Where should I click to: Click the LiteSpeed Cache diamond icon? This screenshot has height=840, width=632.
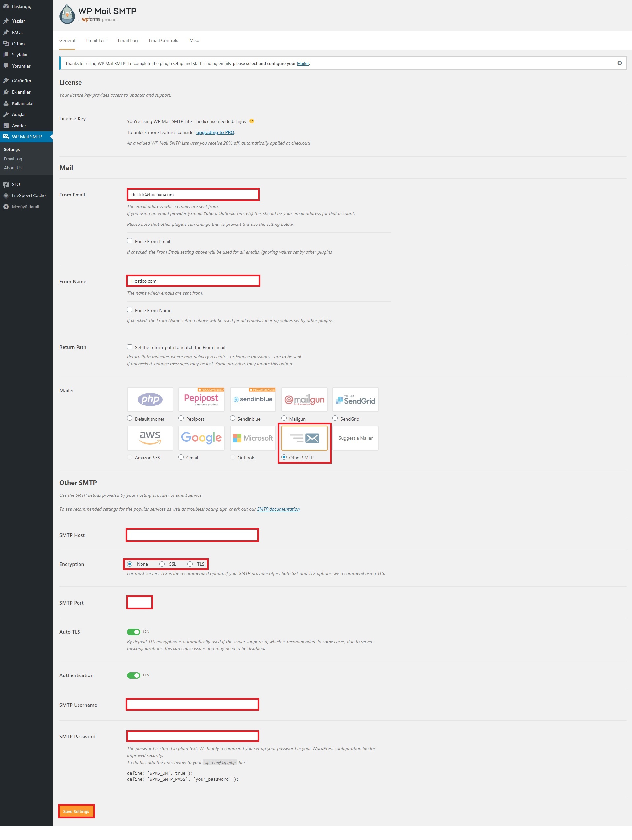6,195
